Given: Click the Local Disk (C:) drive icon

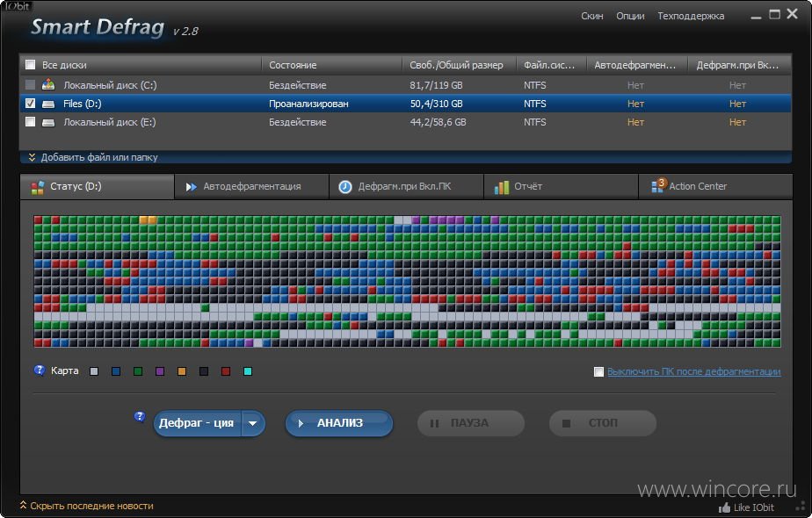Looking at the screenshot, I should [x=48, y=84].
